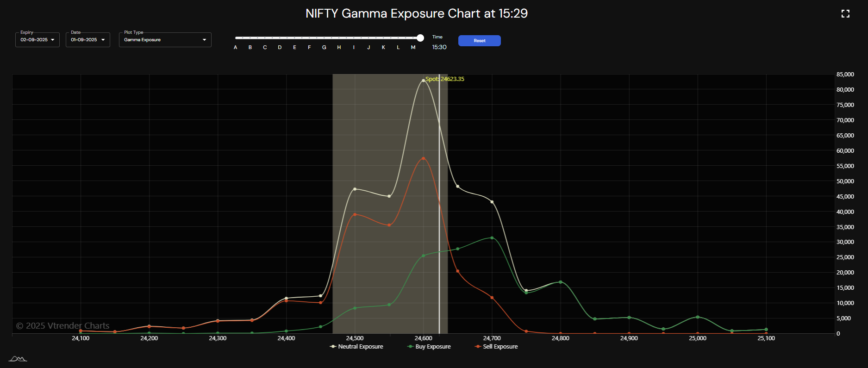Select time period M on the slider
This screenshot has width=868, height=368.
pos(413,47)
